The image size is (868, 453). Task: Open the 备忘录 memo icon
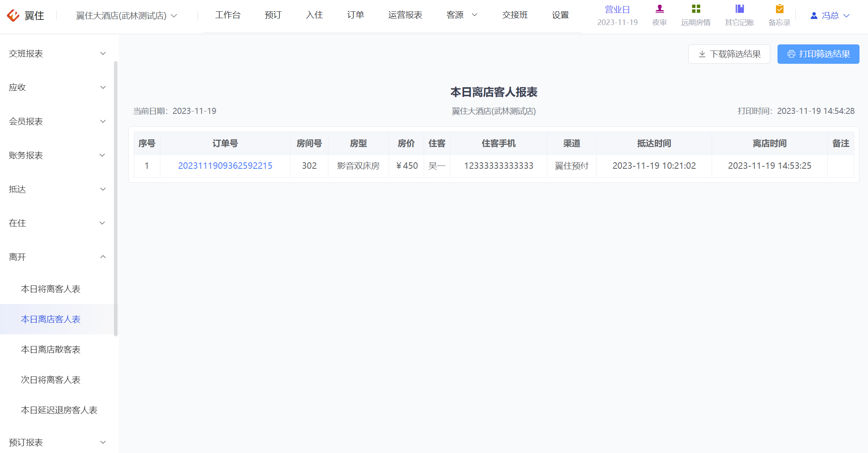(x=780, y=9)
